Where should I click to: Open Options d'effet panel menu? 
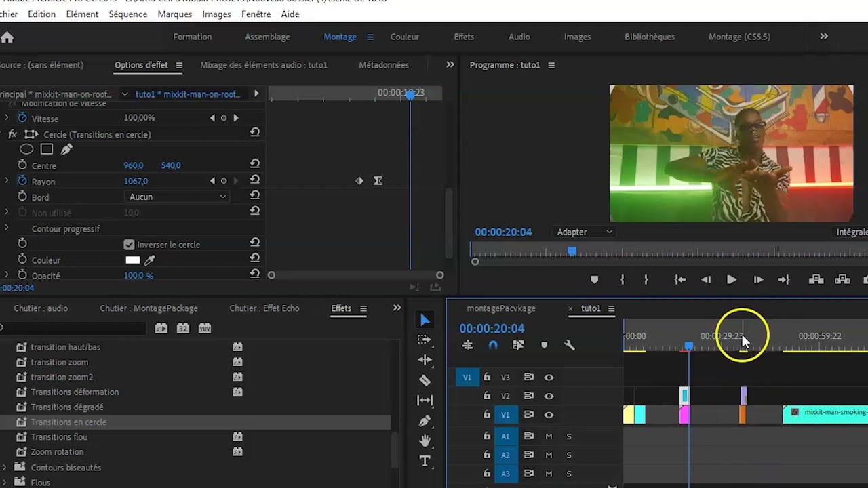179,65
